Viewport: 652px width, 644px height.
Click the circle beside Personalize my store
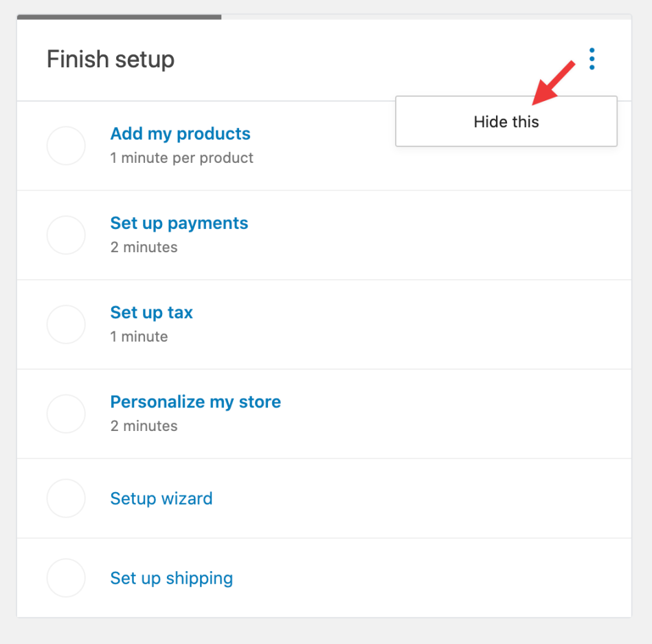tap(66, 414)
